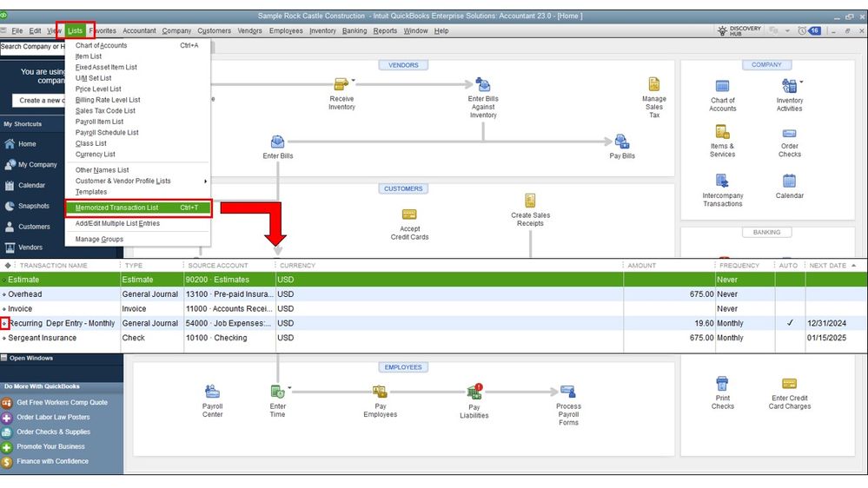Click Accept Credit Cards icon
The image size is (868, 488).
pyautogui.click(x=409, y=214)
